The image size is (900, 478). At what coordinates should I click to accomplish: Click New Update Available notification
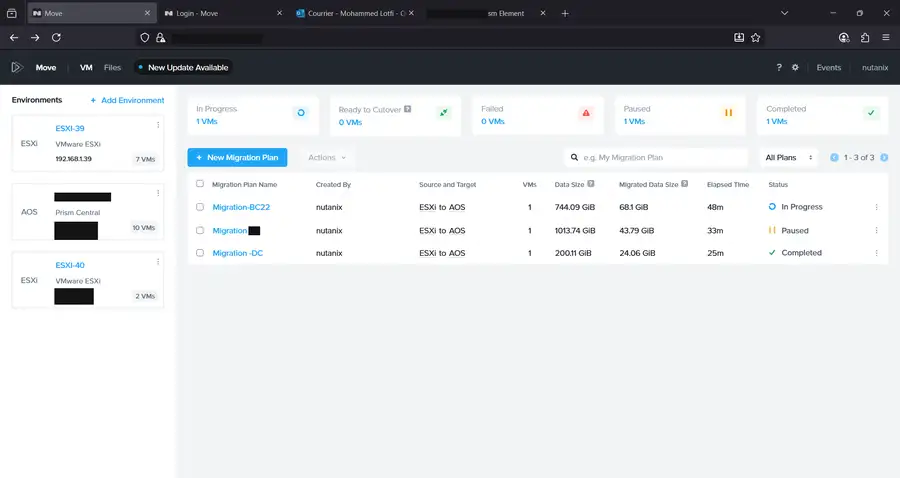[x=183, y=67]
